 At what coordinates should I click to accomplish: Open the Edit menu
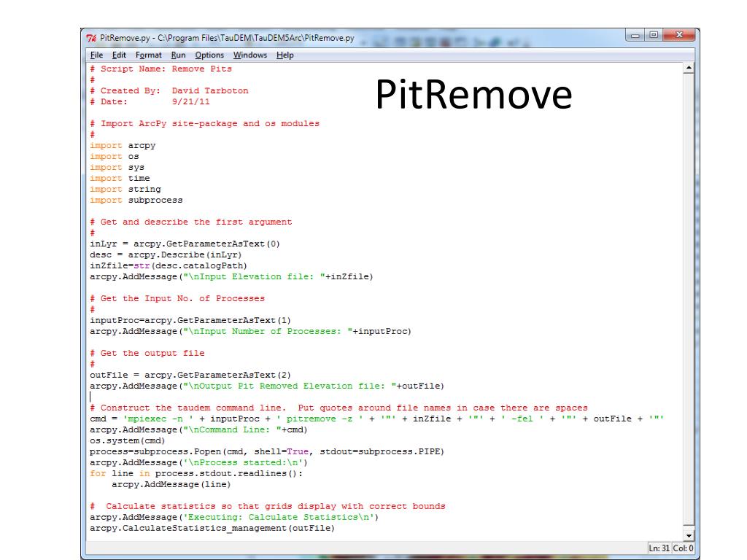point(119,55)
